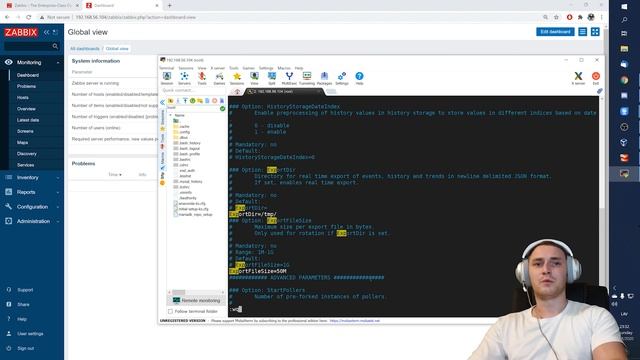This screenshot has width=640, height=360.
Task: Click the Packages toolbar icon
Action: click(x=324, y=78)
